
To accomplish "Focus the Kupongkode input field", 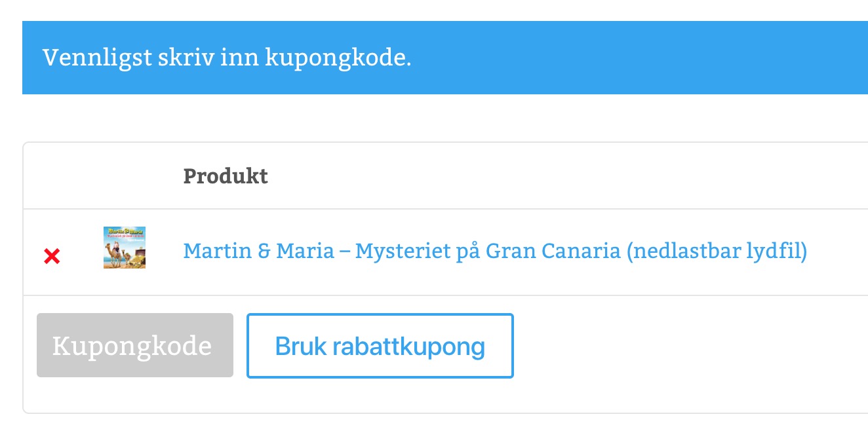I will pos(135,345).
